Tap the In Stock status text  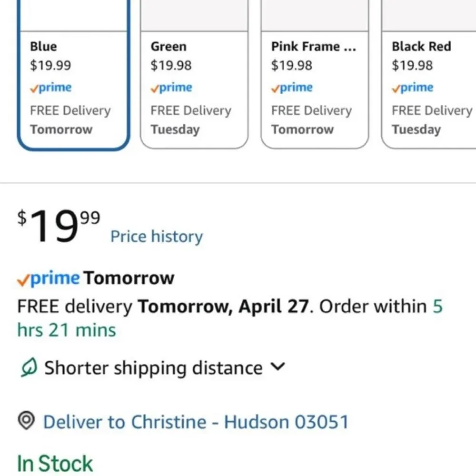pyautogui.click(x=55, y=463)
